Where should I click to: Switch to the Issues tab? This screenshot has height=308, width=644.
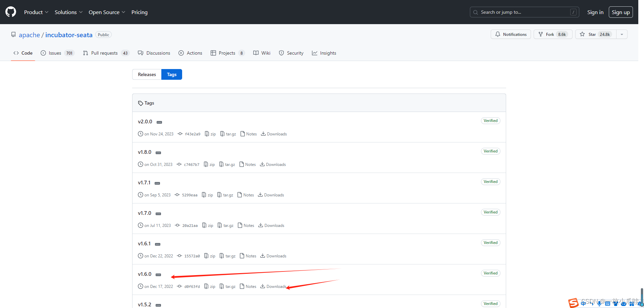click(57, 53)
